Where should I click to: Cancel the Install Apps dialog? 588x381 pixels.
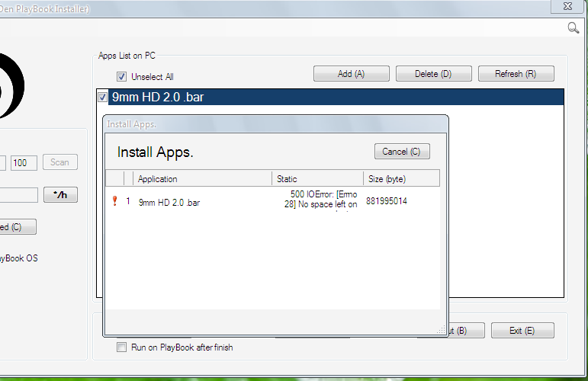(x=402, y=152)
